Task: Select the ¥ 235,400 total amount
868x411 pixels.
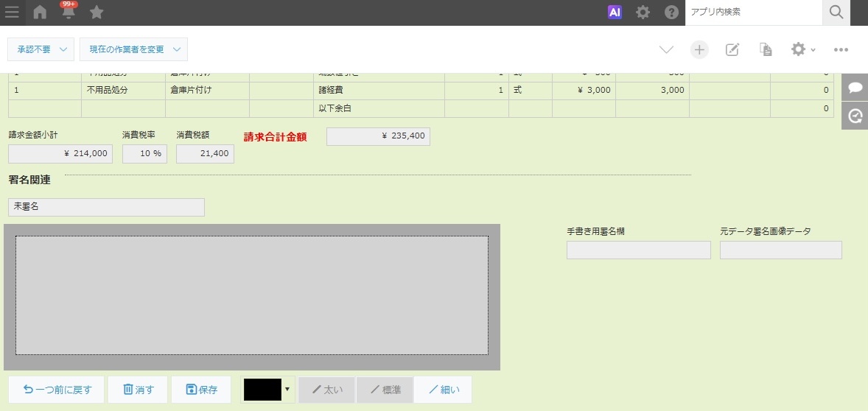Action: pos(378,136)
